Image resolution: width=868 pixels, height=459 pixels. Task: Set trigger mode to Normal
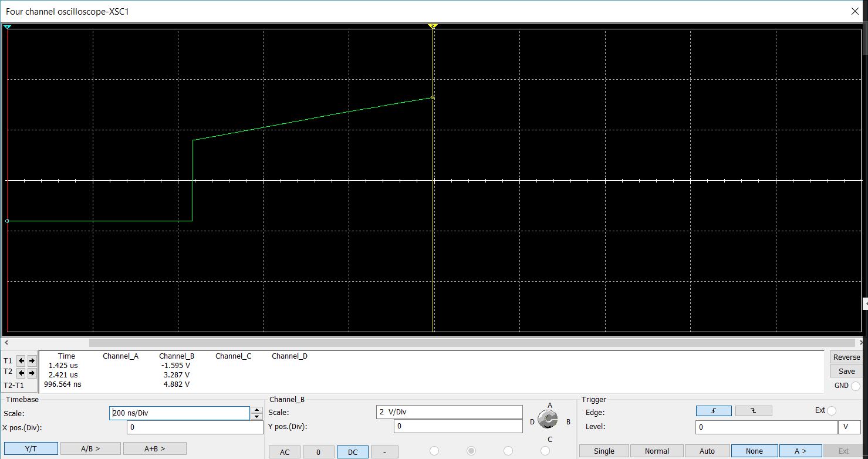point(657,451)
